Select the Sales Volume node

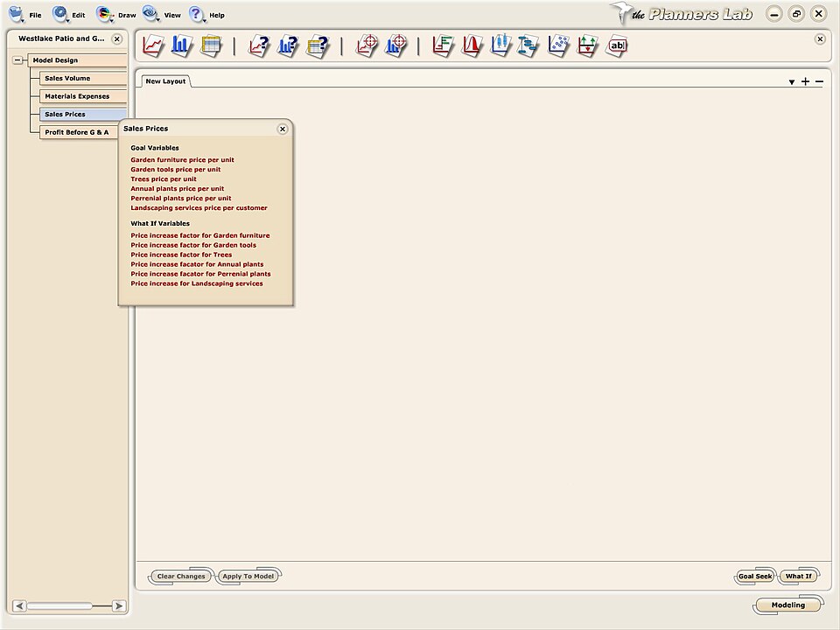coord(83,78)
